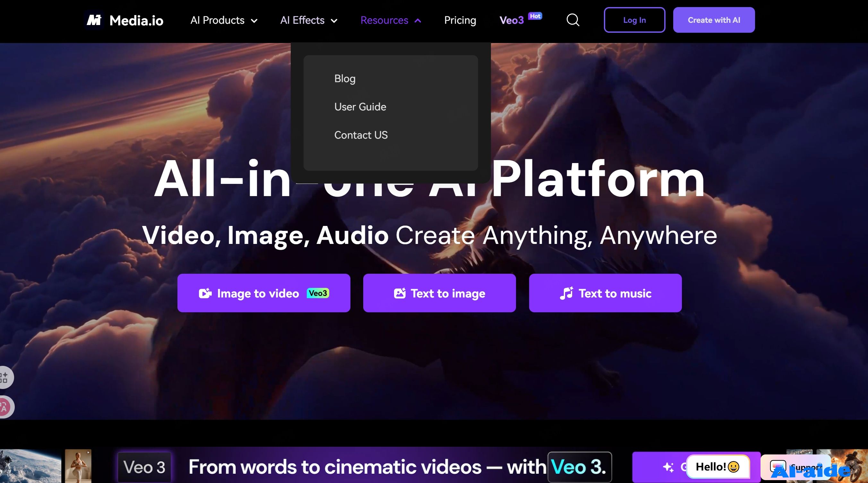The image size is (868, 483).
Task: Click the Media.io logo icon
Action: pyautogui.click(x=94, y=20)
